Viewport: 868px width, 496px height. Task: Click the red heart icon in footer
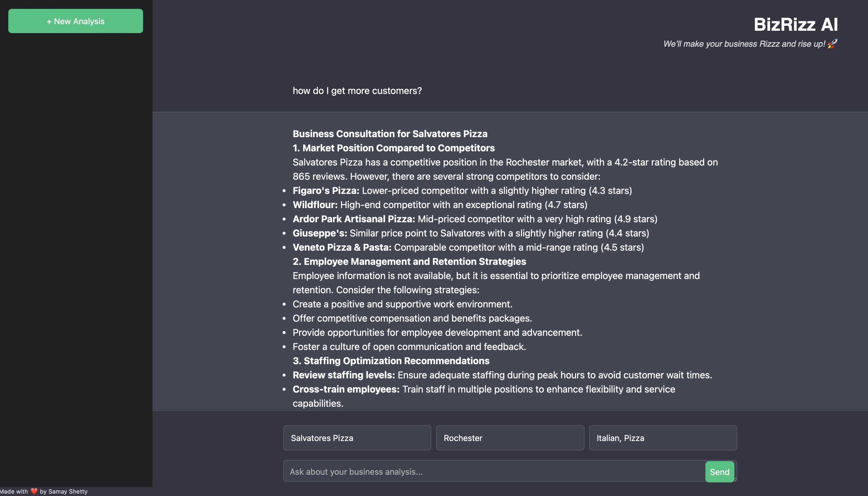(34, 491)
